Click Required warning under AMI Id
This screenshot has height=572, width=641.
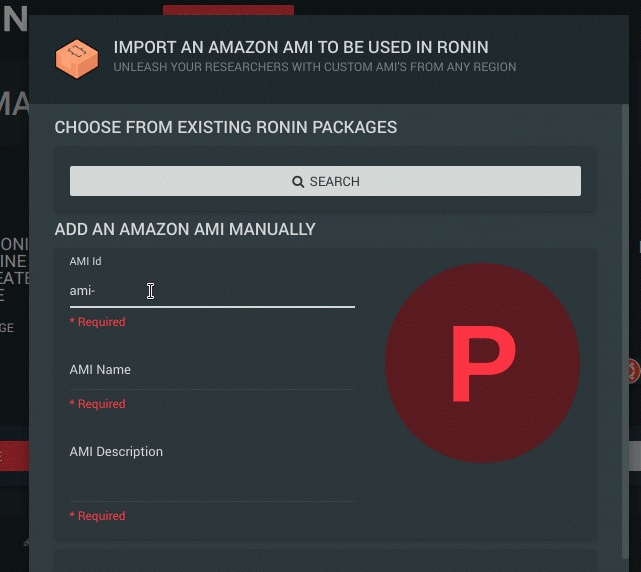[98, 322]
